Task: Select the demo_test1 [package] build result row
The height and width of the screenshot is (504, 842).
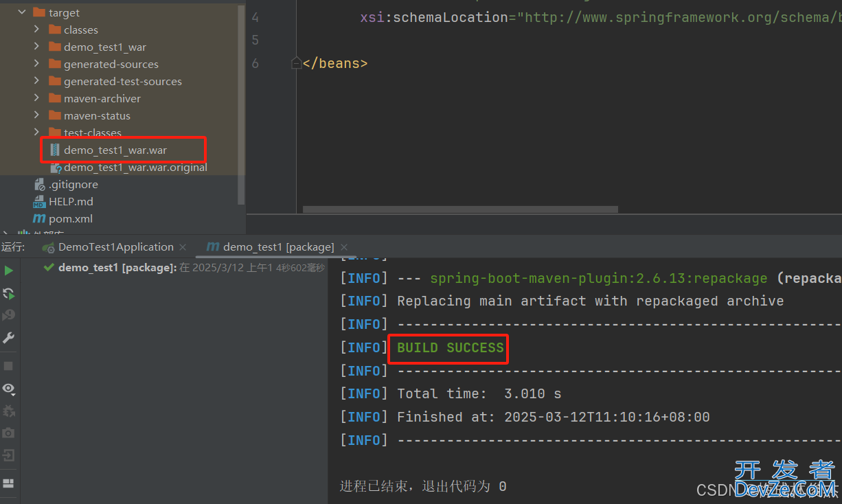Action: [x=183, y=268]
